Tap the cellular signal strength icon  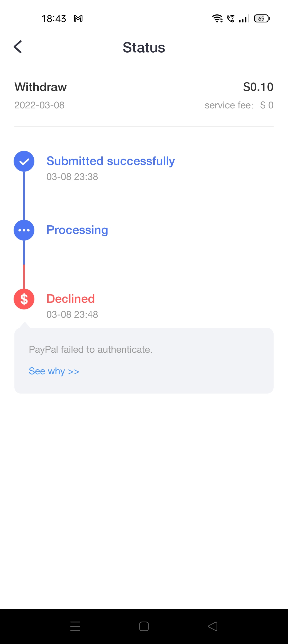244,18
